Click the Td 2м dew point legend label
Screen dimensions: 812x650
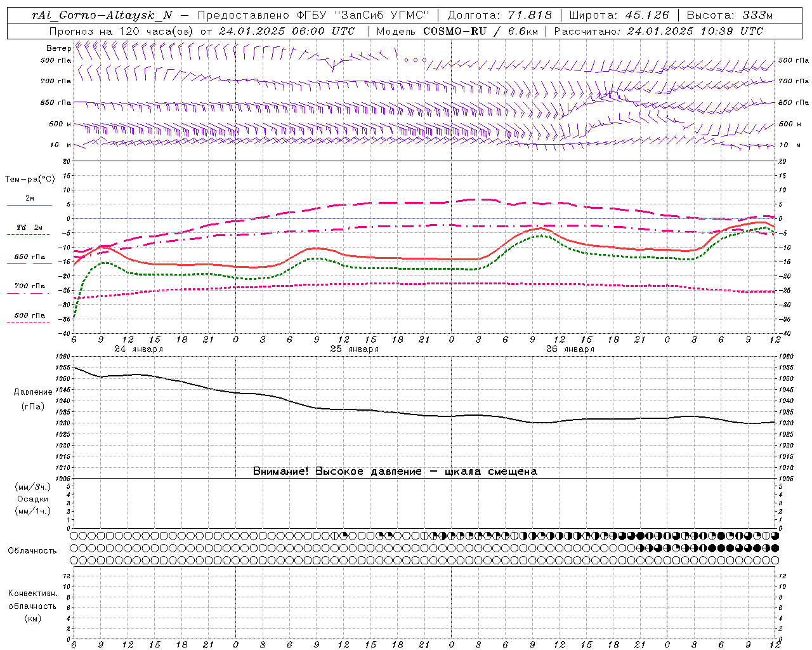[29, 227]
